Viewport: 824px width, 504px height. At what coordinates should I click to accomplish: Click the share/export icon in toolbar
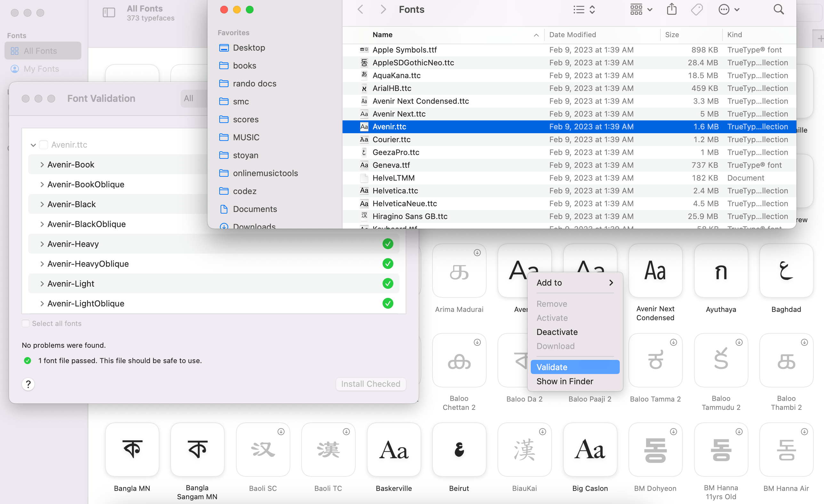tap(672, 9)
